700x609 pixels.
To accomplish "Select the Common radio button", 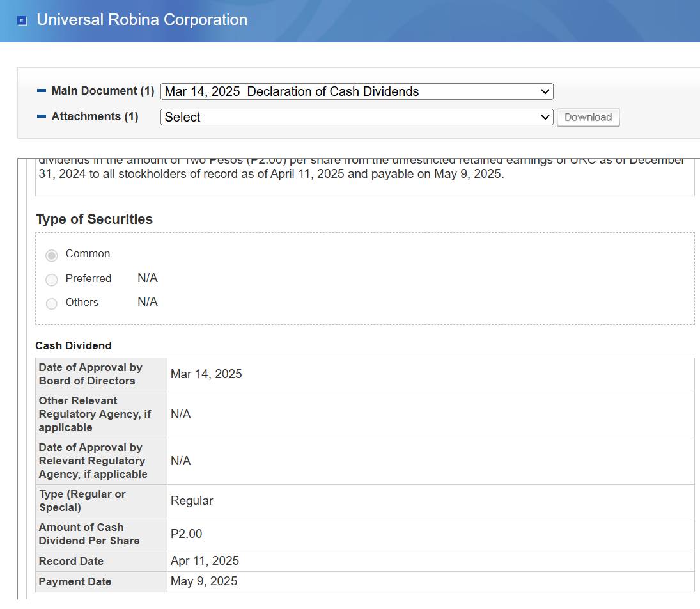I will [x=52, y=256].
